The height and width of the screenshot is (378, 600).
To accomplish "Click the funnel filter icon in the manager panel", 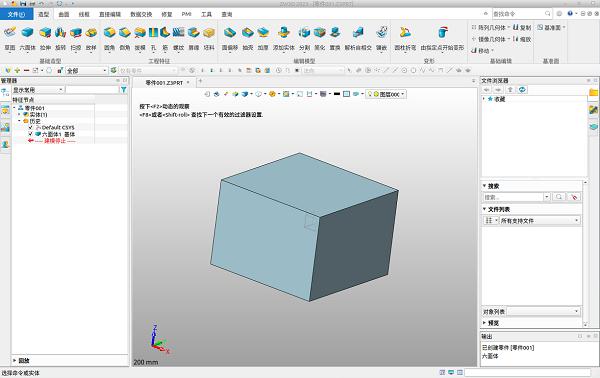I will pyautogui.click(x=124, y=90).
